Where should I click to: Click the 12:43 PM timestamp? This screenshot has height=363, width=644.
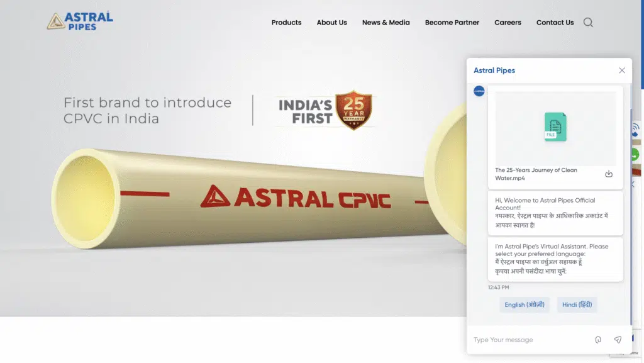point(498,288)
